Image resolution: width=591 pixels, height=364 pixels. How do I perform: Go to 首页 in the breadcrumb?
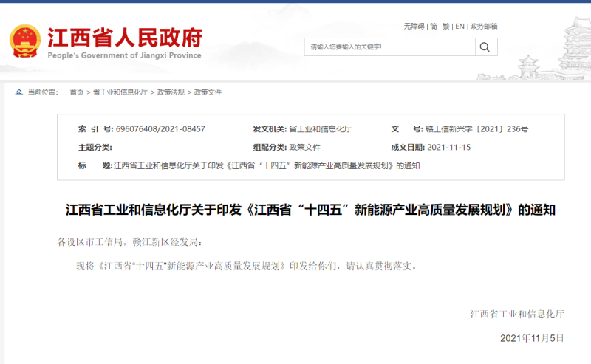(76, 92)
